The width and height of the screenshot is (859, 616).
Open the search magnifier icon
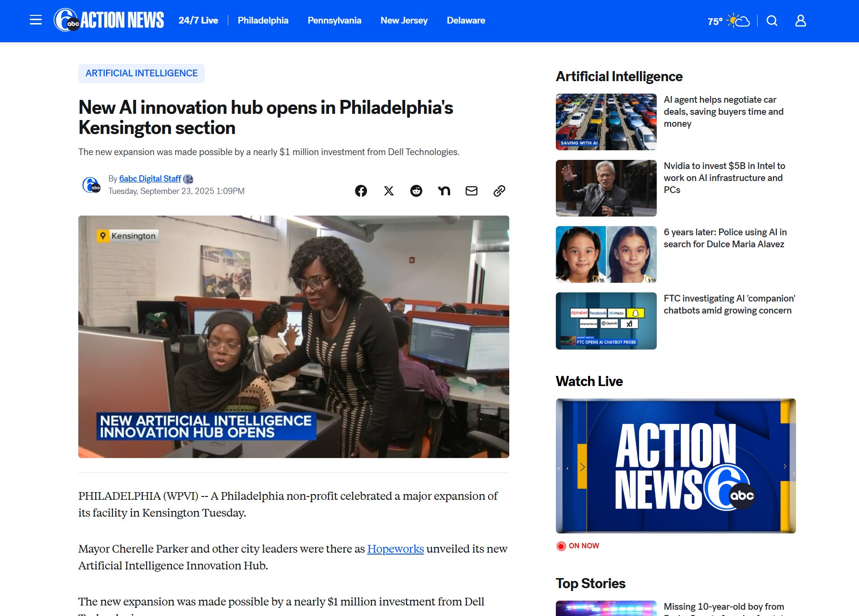pyautogui.click(x=772, y=21)
